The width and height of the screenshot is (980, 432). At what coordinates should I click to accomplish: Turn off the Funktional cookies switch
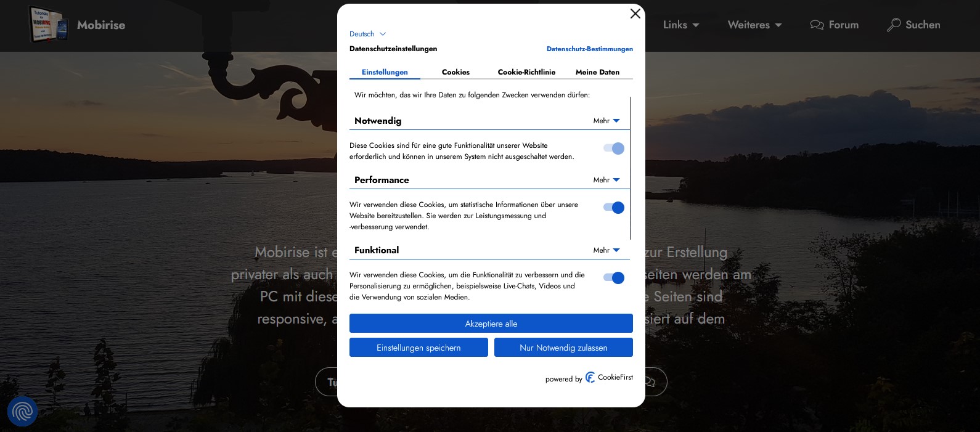pyautogui.click(x=614, y=278)
